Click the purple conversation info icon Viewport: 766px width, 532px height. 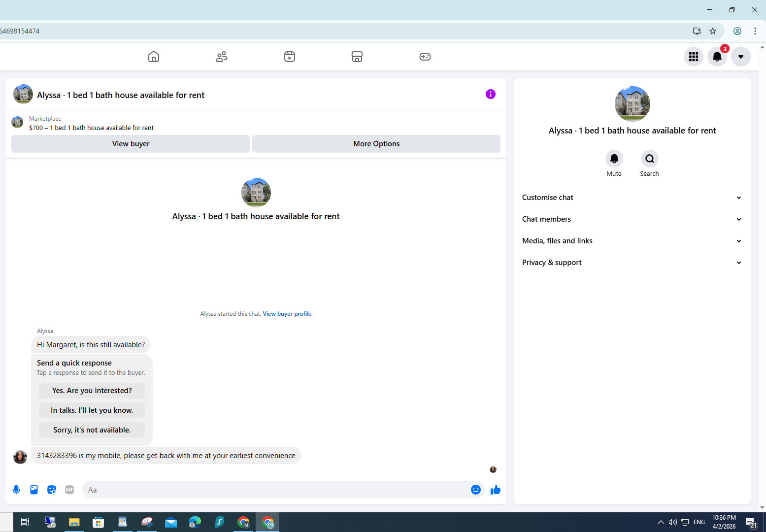click(x=491, y=94)
